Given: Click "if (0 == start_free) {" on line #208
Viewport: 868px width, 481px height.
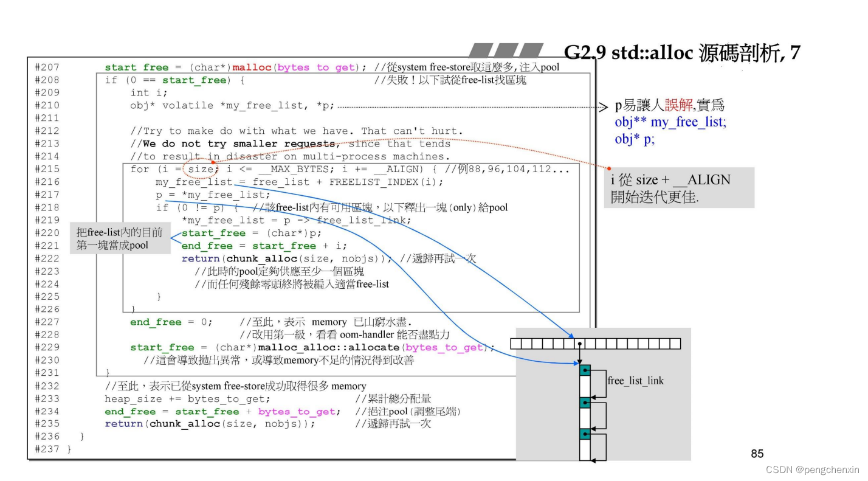Looking at the screenshot, I should (175, 80).
